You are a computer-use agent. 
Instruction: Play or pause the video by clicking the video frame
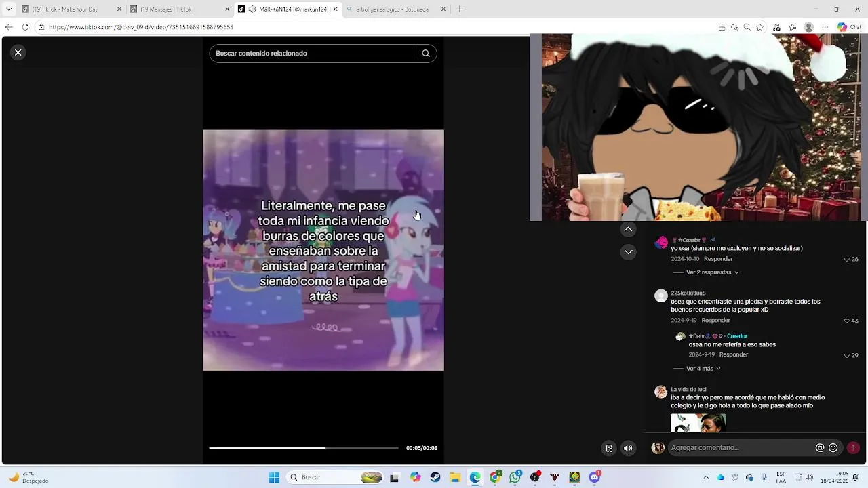tap(323, 250)
